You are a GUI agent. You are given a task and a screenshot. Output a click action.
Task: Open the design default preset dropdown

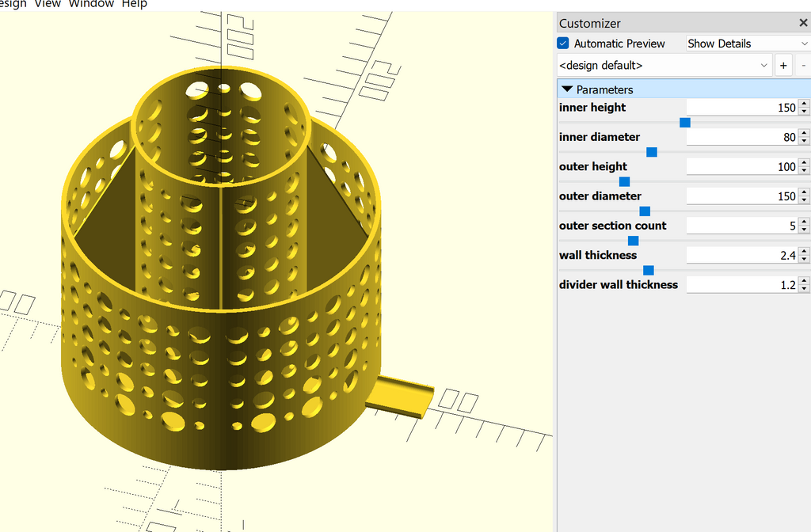664,66
